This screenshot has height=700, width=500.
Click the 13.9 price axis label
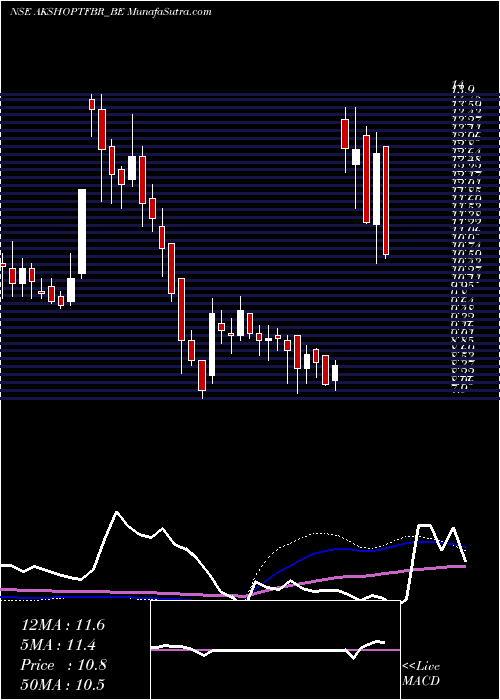click(x=464, y=90)
